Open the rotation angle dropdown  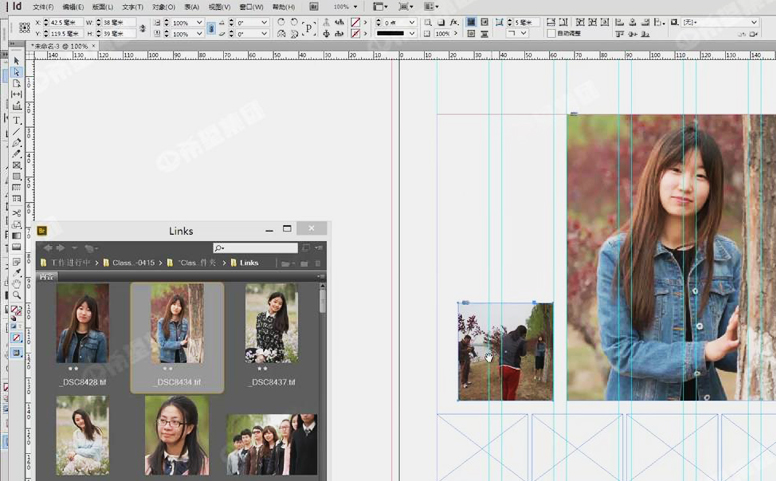click(x=265, y=21)
